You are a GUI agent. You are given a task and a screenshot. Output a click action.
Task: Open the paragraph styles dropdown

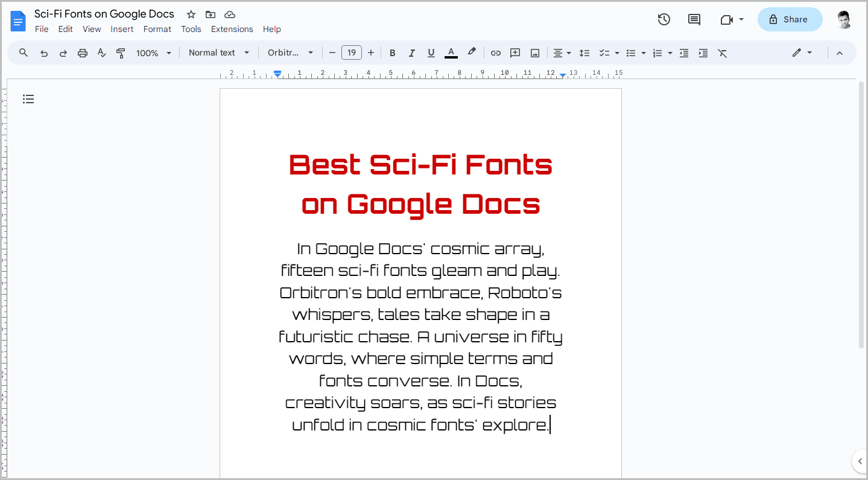218,53
